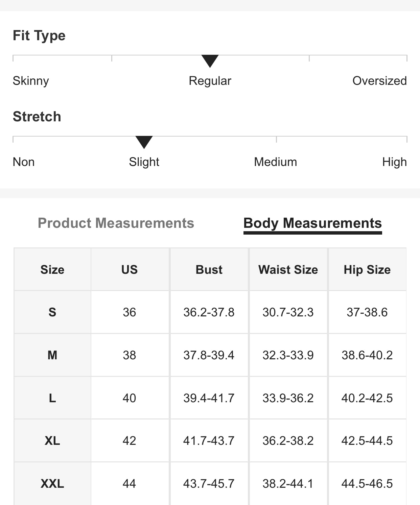Click the Non stretch label

(x=24, y=162)
